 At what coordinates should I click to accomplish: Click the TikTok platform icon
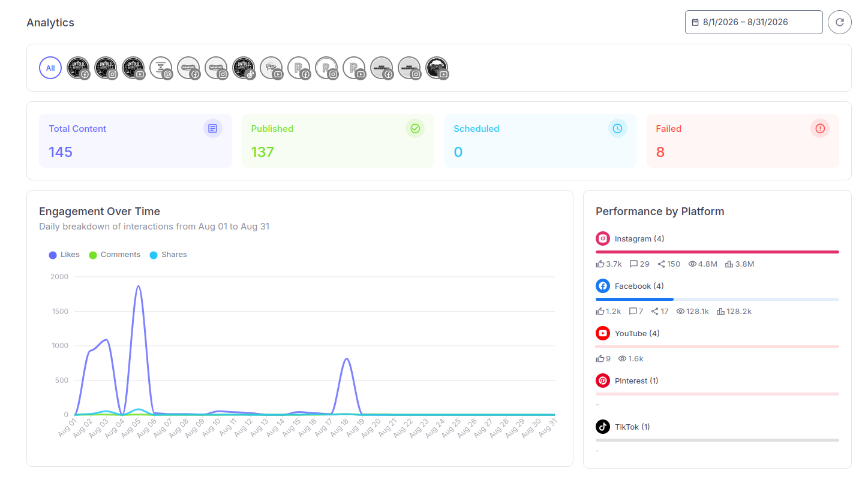[603, 427]
